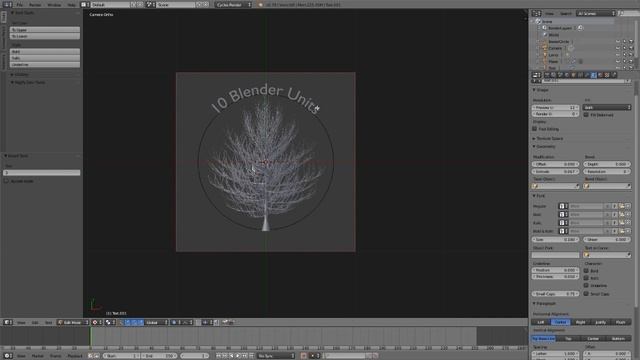Image resolution: width=640 pixels, height=360 pixels.
Task: Open the Cycles Render engine dropdown
Action: [x=233, y=4]
